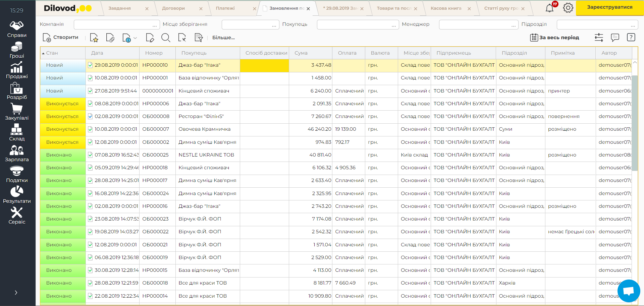Toggle posted checkbox for order НР000001
Viewport: 644px width, 306px height.
click(x=90, y=78)
